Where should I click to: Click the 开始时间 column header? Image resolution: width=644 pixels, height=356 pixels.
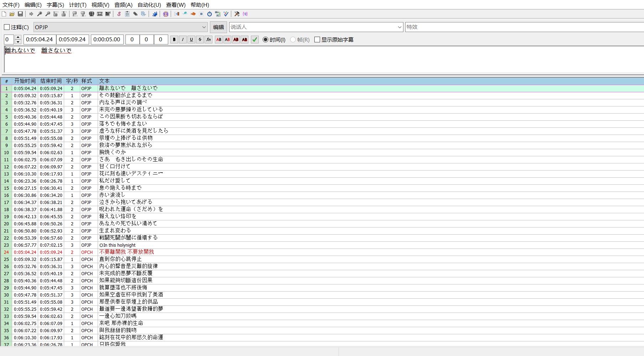[25, 81]
